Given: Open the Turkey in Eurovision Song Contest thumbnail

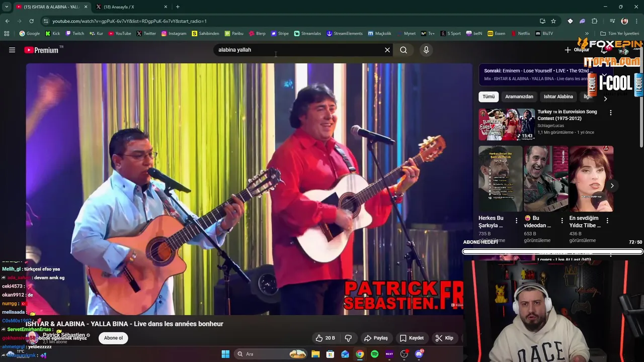Looking at the screenshot, I should click(507, 124).
